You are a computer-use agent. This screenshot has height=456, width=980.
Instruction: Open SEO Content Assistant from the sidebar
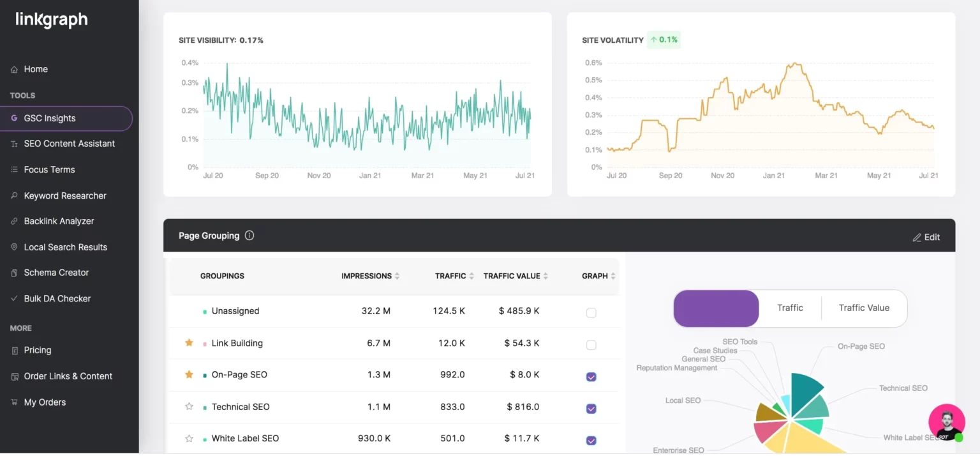coord(13,143)
